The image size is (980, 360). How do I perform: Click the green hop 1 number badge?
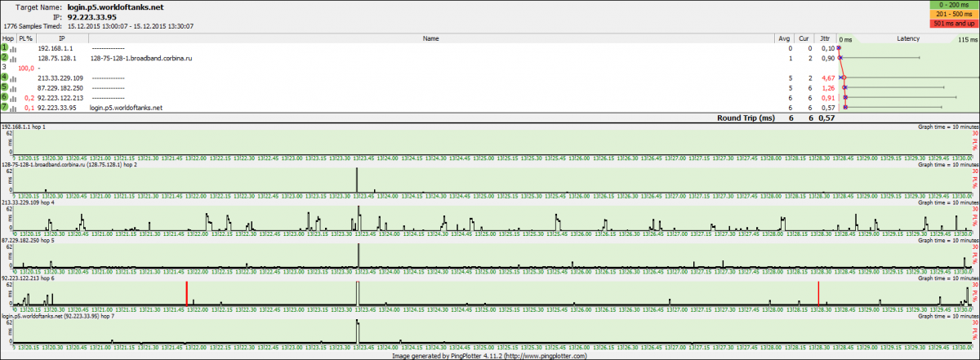pos(5,48)
